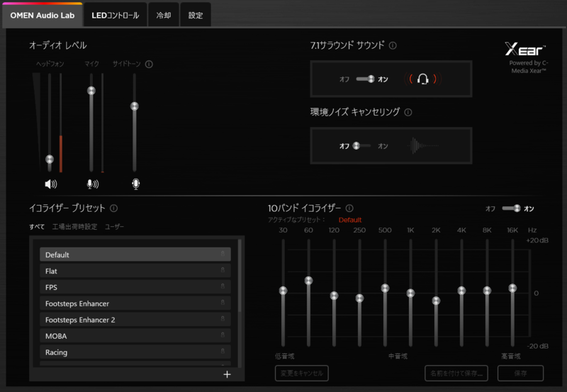Image resolution: width=567 pixels, height=392 pixels.
Task: Click lock icon on FPS preset
Action: 223,286
